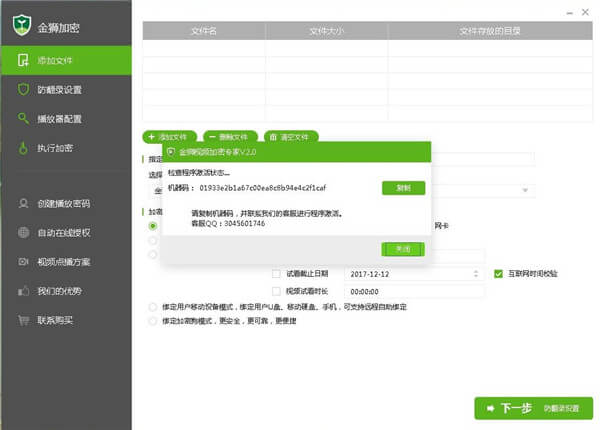Minimize the 金狮加密 main window

coord(569,13)
